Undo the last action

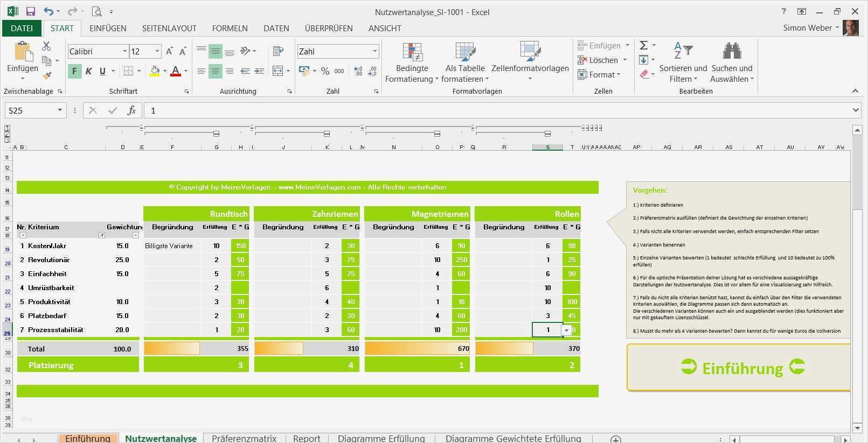coord(48,11)
